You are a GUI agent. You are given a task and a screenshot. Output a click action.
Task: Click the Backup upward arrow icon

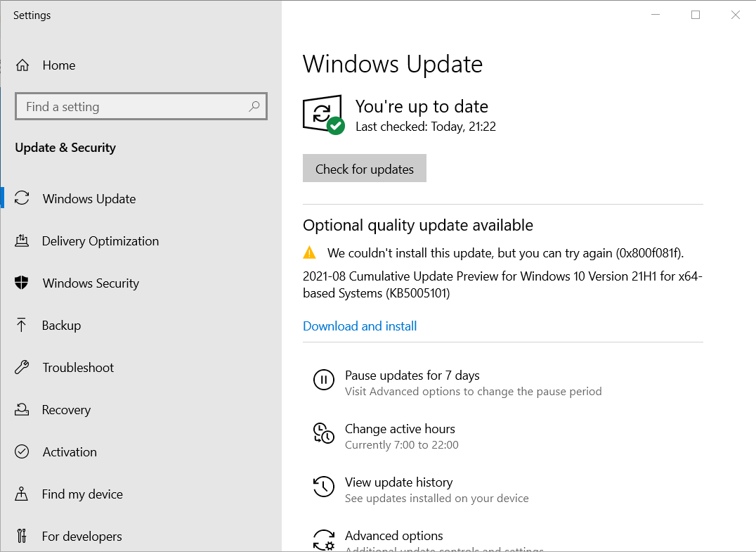(x=21, y=325)
